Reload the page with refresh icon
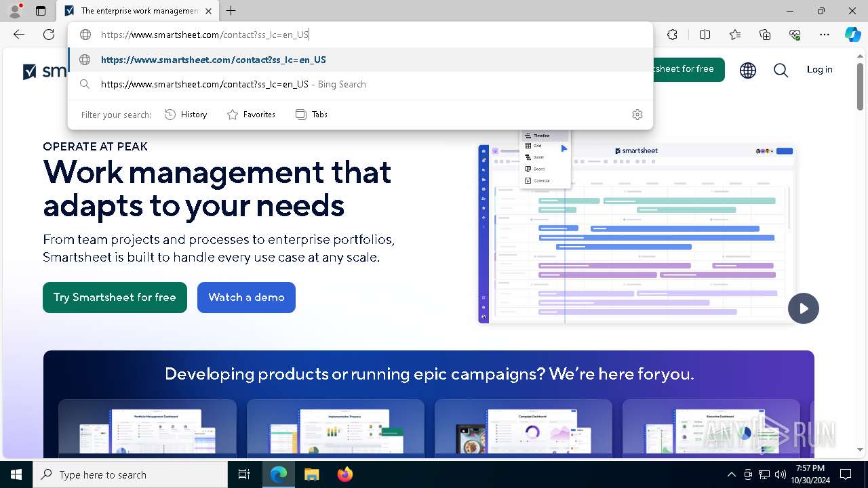This screenshot has width=868, height=488. click(49, 35)
